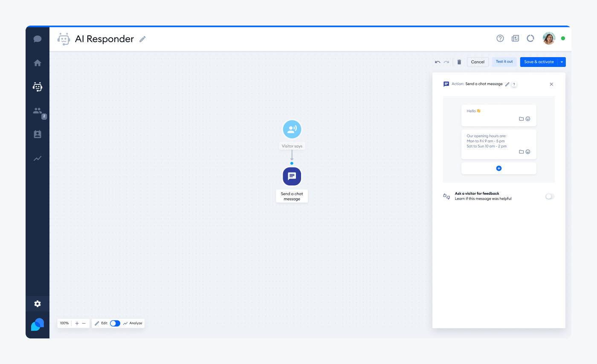
Task: Click the news feed icon in the header
Action: point(515,38)
